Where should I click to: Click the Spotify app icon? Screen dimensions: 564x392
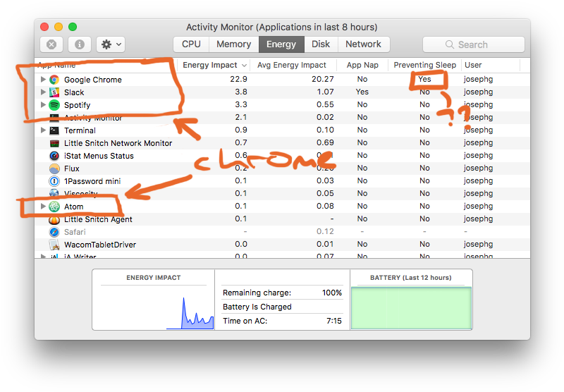tap(54, 105)
